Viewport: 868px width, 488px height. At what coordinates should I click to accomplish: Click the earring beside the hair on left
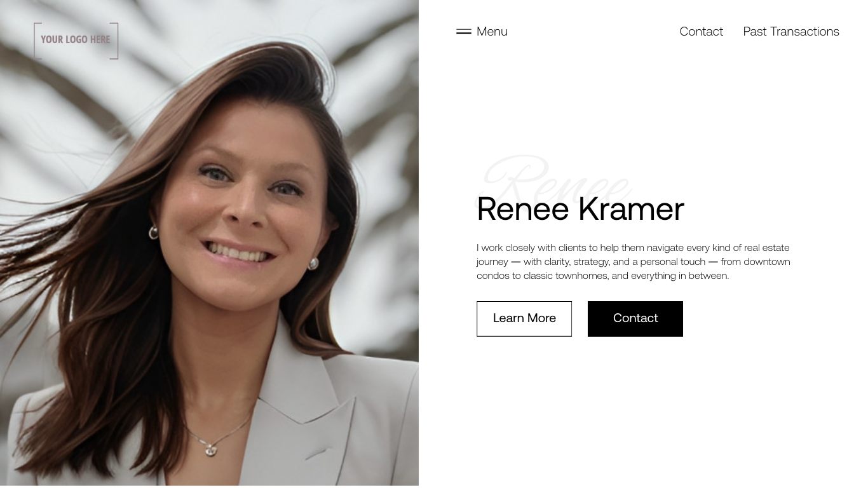pyautogui.click(x=153, y=233)
